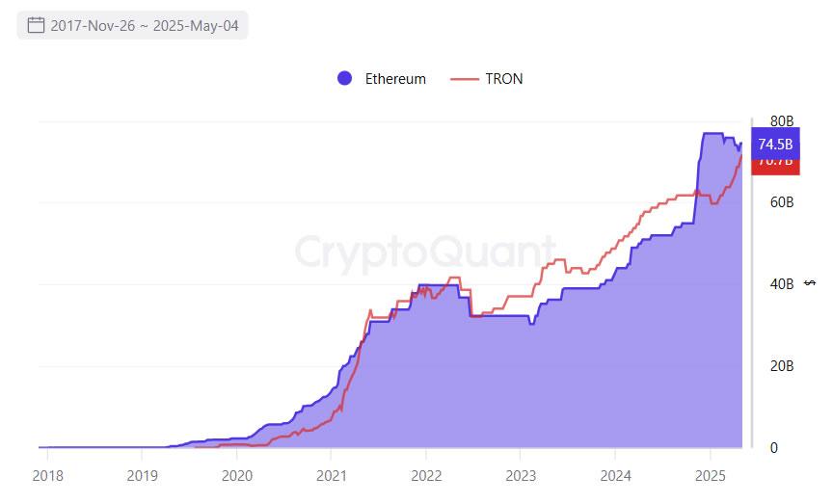This screenshot has width=833, height=504.
Task: Toggle the Ethereum series label in legend
Action: (395, 79)
